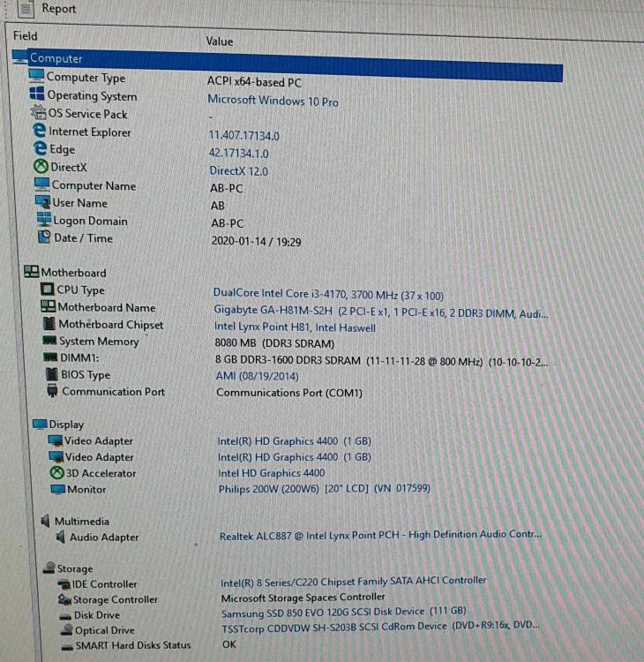Click the DIMM1 memory icon
Image resolution: width=644 pixels, height=662 pixels.
[50, 357]
